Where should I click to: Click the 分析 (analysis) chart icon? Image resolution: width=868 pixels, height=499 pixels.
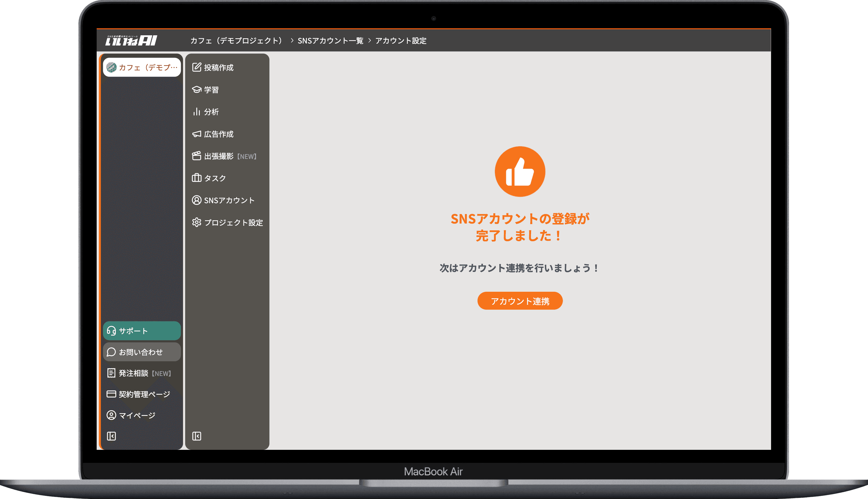[197, 112]
